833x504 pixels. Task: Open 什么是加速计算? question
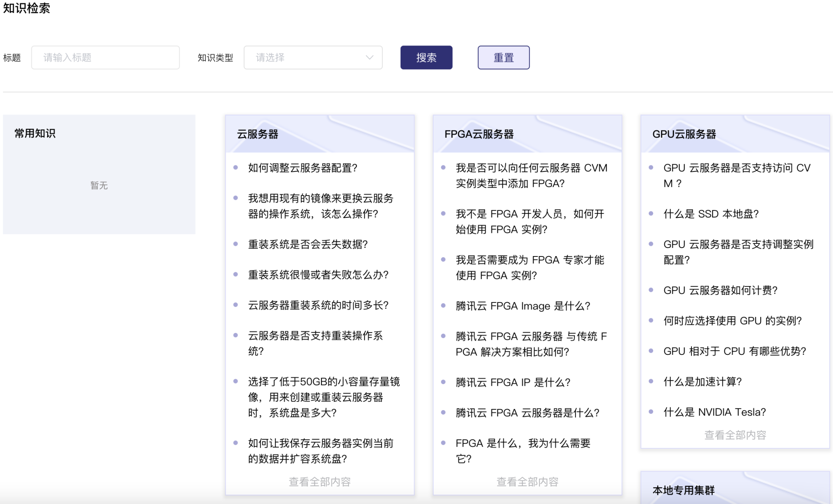click(702, 382)
